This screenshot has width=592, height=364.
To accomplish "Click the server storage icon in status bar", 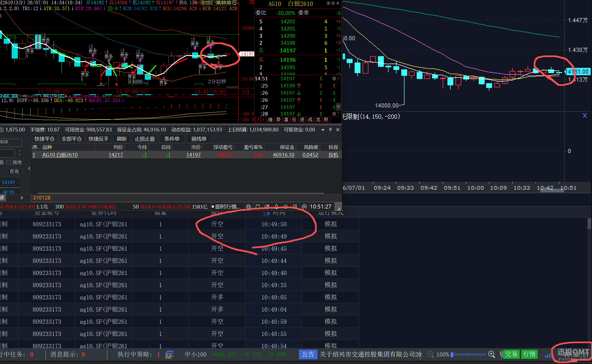I will (x=295, y=207).
